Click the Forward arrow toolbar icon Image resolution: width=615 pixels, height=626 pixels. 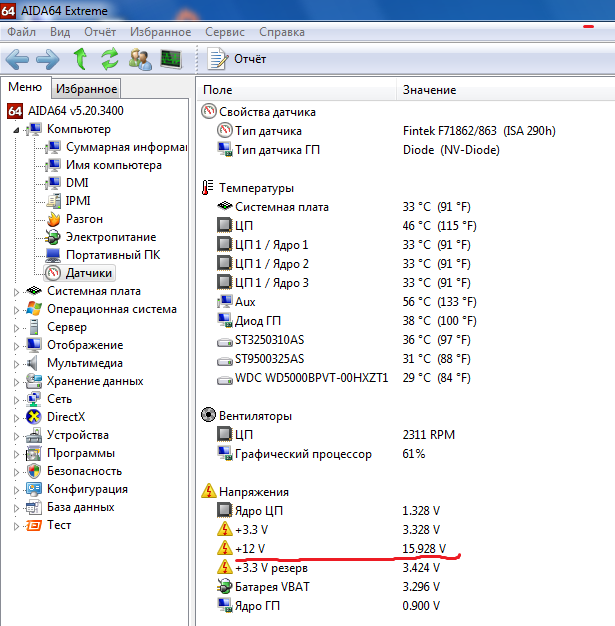(48, 59)
